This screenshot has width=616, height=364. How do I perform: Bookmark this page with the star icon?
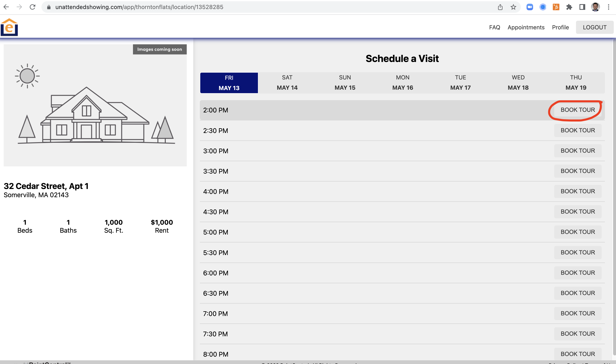[x=513, y=7]
